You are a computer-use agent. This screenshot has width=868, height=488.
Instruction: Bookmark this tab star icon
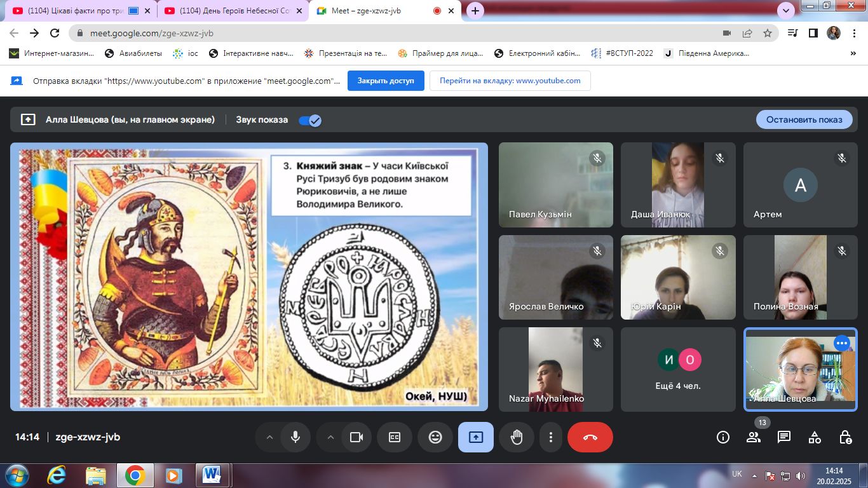point(768,33)
